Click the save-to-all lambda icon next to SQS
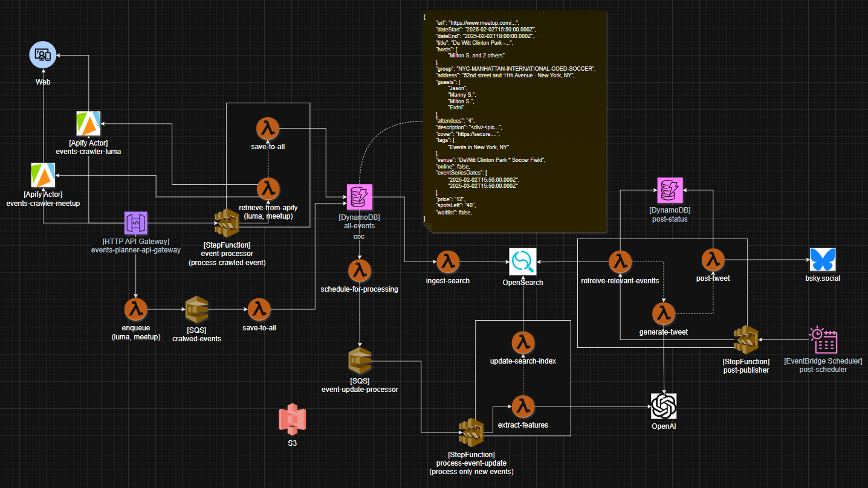The height and width of the screenshot is (488, 868). tap(259, 309)
